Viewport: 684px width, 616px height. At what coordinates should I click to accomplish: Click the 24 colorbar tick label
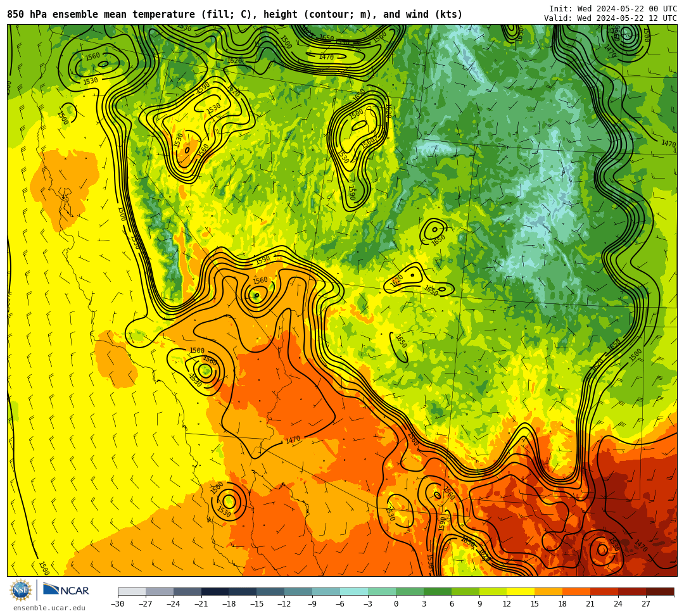618,604
